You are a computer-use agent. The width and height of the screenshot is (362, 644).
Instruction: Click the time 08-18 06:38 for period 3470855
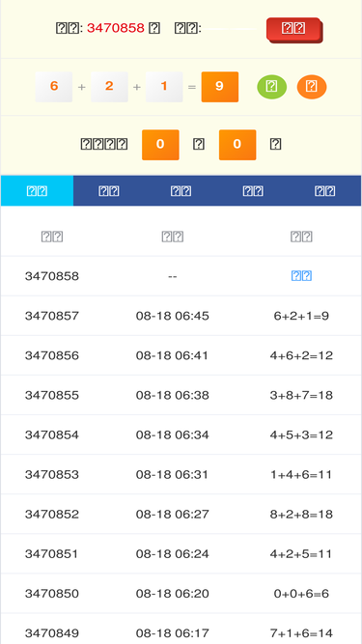point(173,395)
